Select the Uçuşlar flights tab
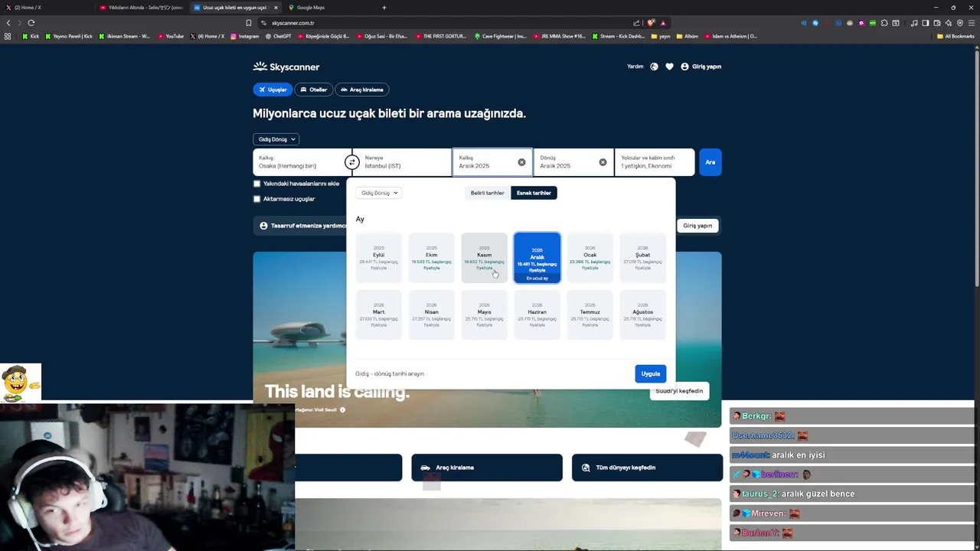This screenshot has height=551, width=980. [x=273, y=90]
